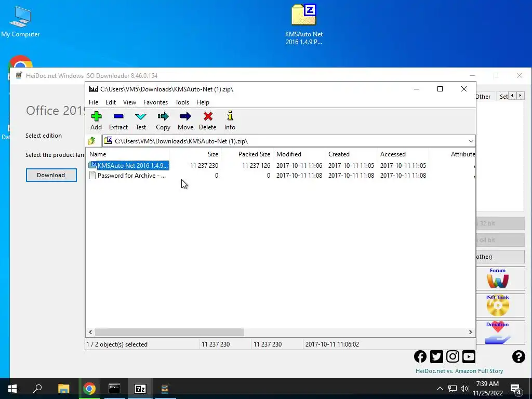The width and height of the screenshot is (532, 399).
Task: Click the Donation heart icon
Action: (x=497, y=332)
